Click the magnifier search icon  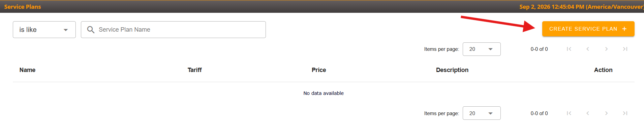(x=91, y=30)
